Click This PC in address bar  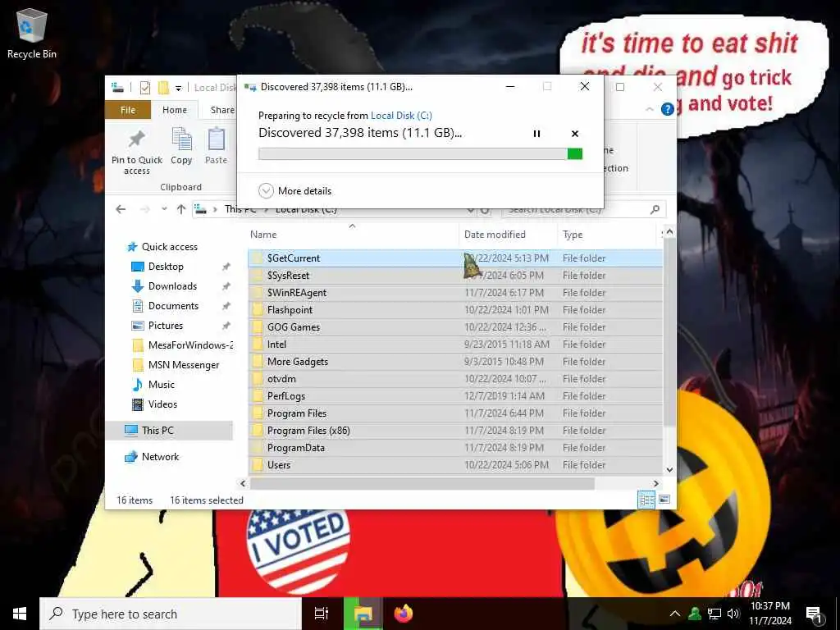[x=240, y=209]
